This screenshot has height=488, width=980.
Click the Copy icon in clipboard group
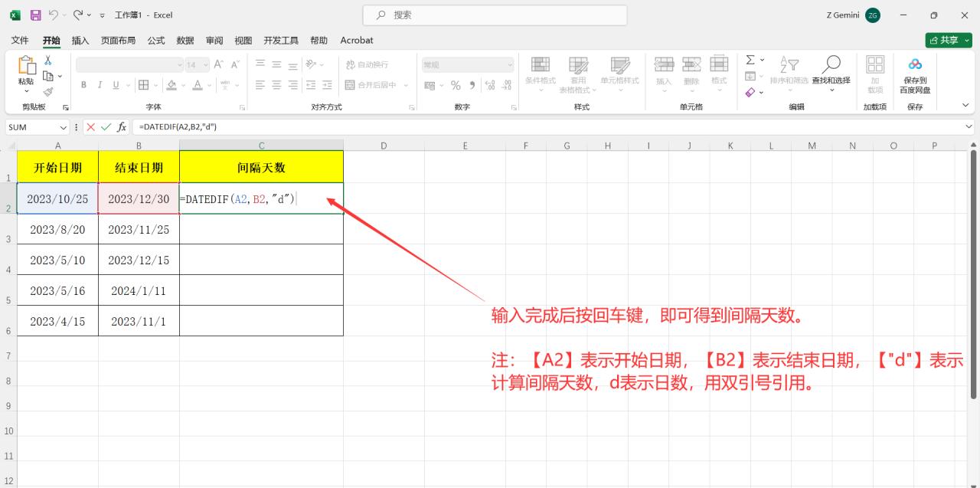pos(47,76)
